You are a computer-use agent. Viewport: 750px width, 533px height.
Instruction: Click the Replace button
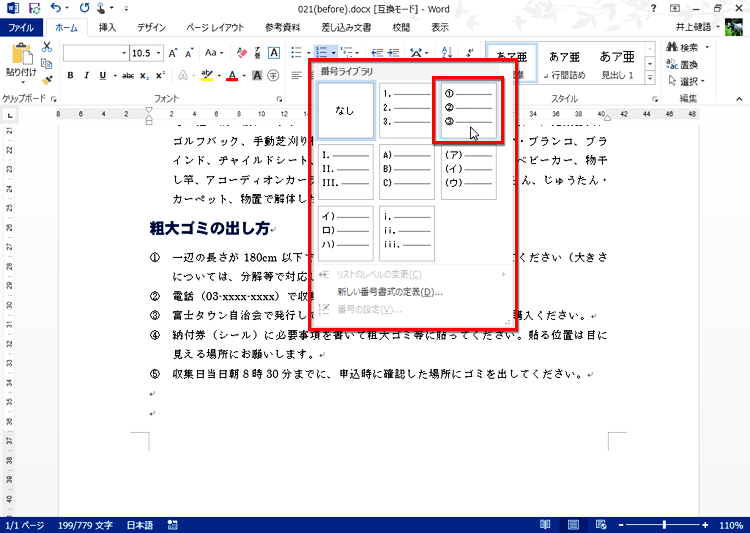pyautogui.click(x=683, y=64)
